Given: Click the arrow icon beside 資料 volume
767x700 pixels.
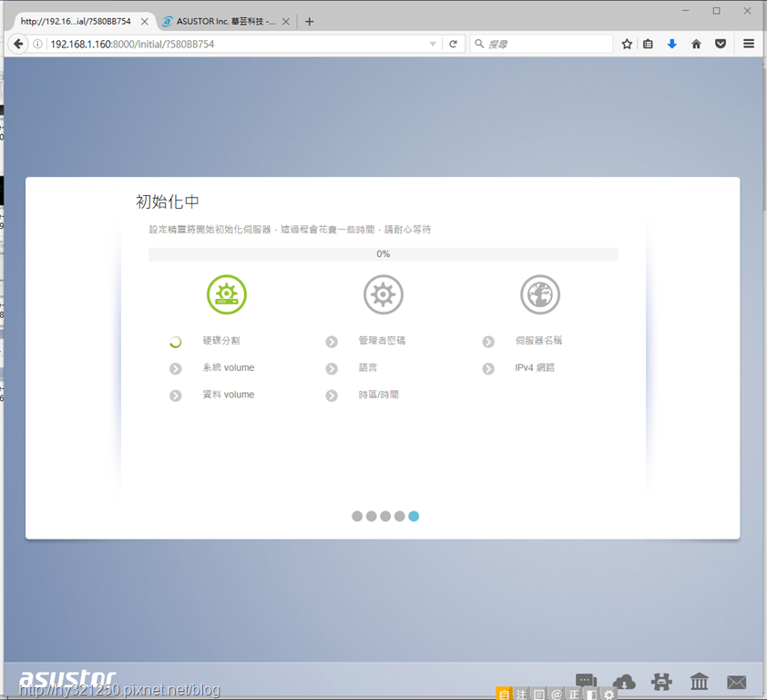Looking at the screenshot, I should click(x=175, y=396).
